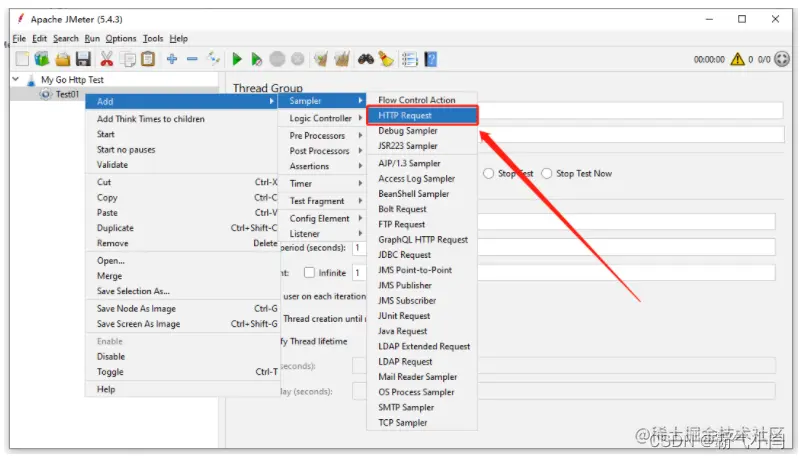Viewport: 800px width, 459px height.
Task: Expand the Test Fragment submenu
Action: [x=322, y=201]
